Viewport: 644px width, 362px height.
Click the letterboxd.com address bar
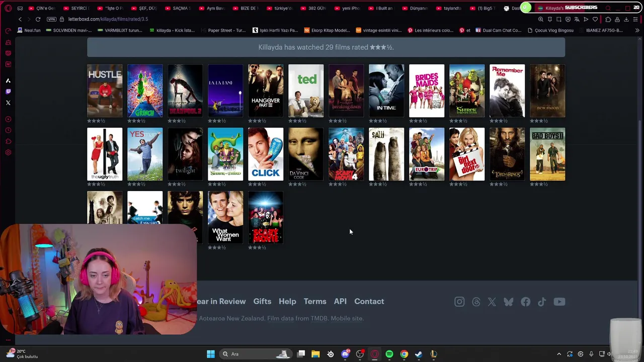[x=108, y=19]
